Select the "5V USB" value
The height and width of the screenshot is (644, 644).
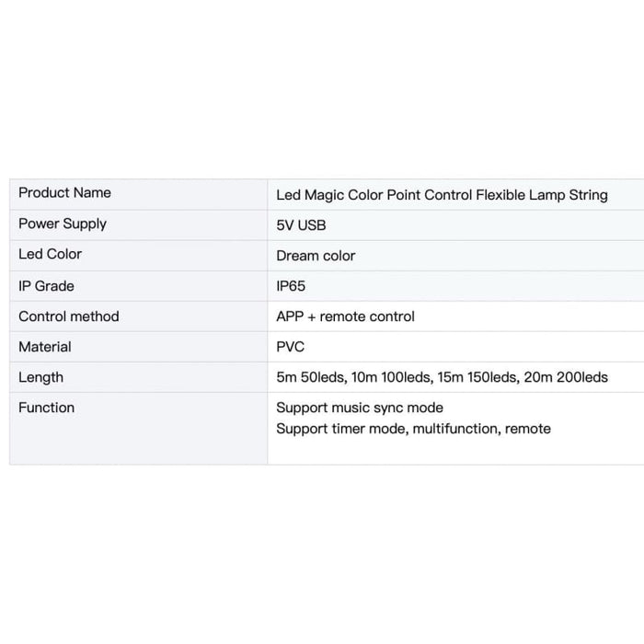pos(301,225)
